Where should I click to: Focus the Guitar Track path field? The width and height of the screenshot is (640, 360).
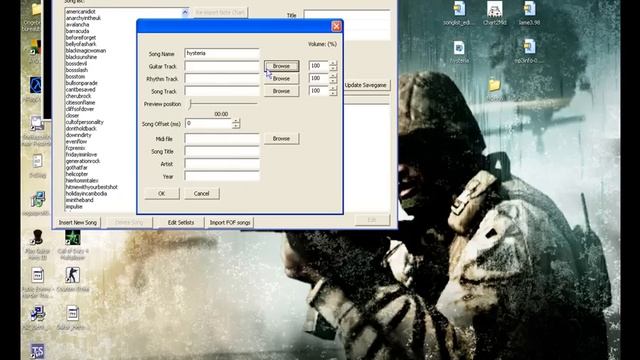click(222, 66)
